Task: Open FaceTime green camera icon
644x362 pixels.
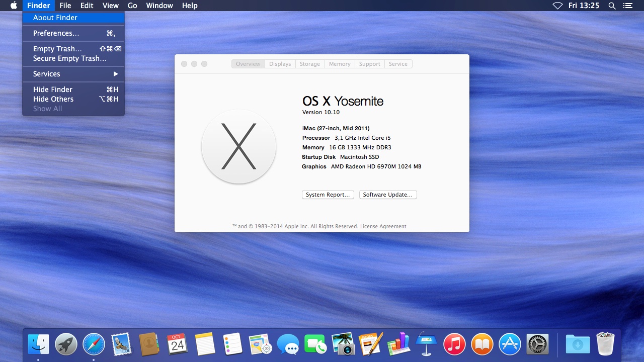Action: point(315,344)
